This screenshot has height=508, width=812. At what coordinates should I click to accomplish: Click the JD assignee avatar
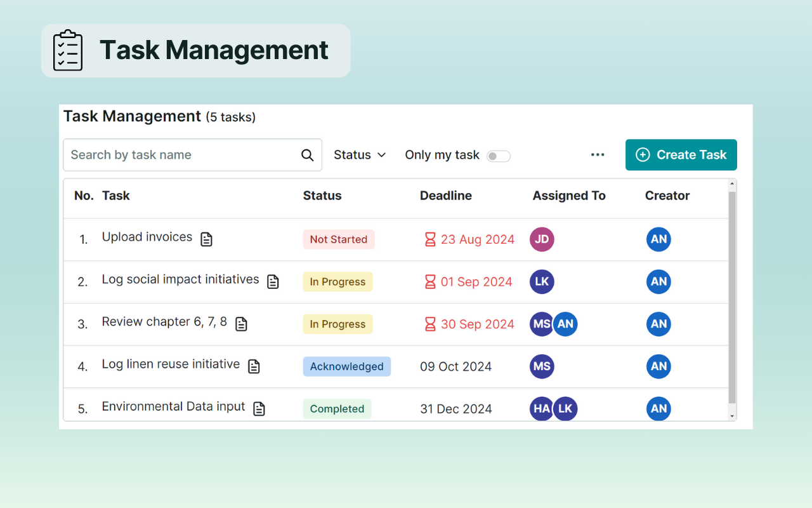point(542,239)
